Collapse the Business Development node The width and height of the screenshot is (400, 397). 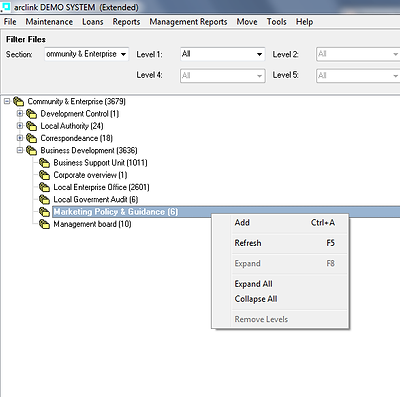(x=20, y=150)
